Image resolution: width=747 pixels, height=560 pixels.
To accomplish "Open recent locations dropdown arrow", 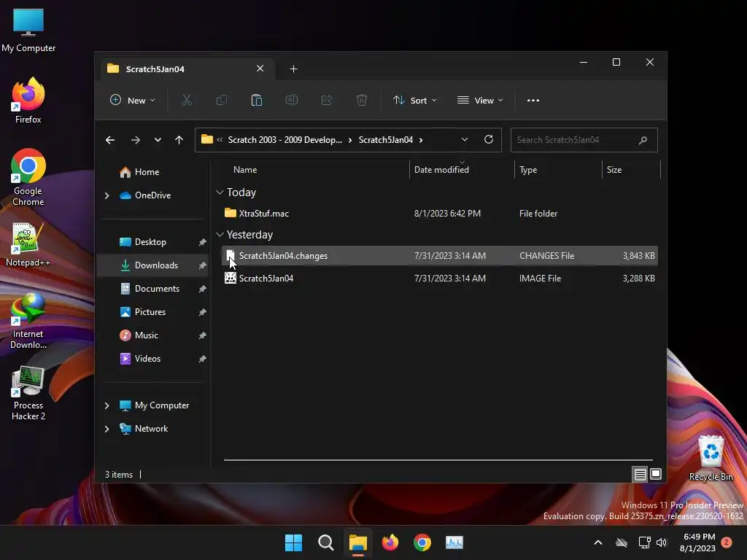I will (x=158, y=140).
